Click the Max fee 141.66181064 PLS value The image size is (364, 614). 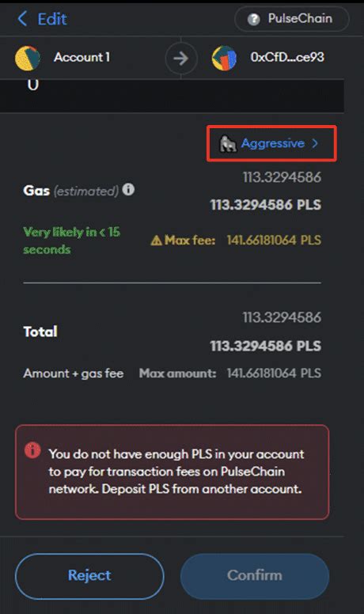tap(274, 240)
